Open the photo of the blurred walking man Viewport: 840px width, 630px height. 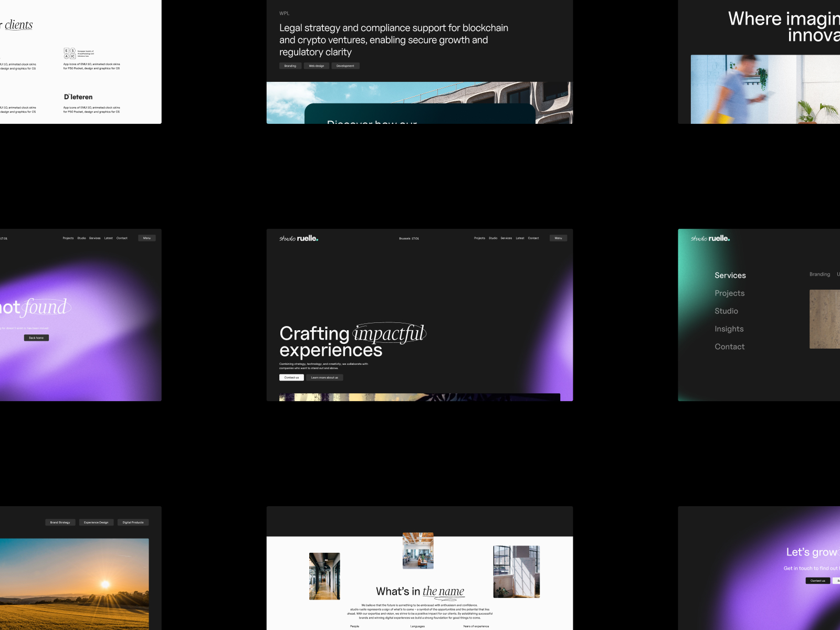(x=765, y=89)
